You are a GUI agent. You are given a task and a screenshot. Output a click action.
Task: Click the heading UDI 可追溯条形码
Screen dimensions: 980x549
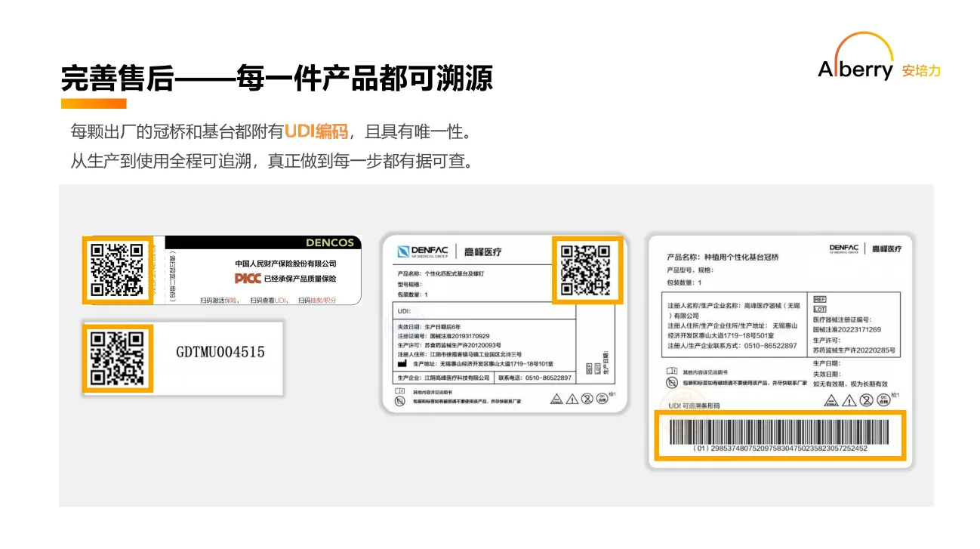tap(695, 406)
